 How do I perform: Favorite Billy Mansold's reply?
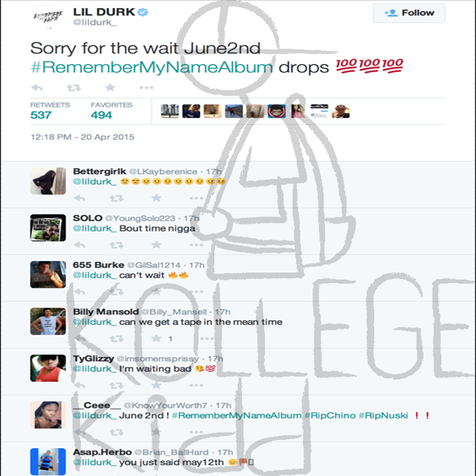click(156, 338)
